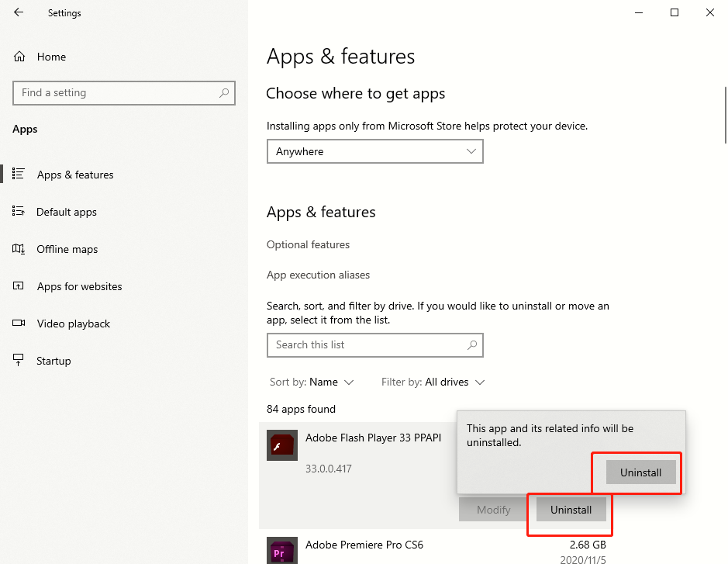The width and height of the screenshot is (728, 564).
Task: Open the Apps for websites page
Action: (79, 286)
